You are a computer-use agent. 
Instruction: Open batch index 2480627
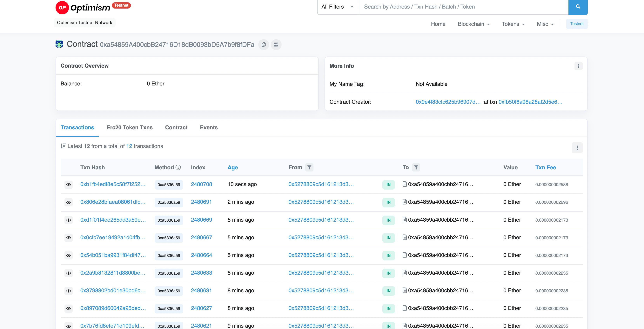202,308
